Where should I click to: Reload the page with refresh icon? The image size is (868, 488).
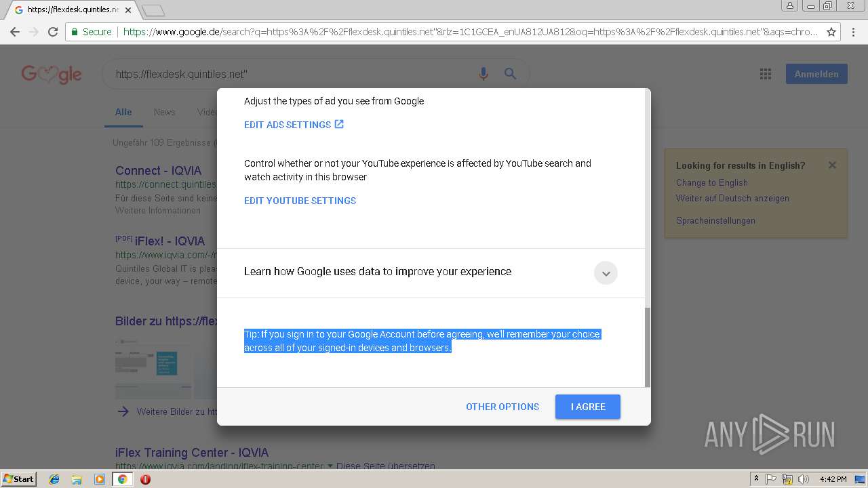(x=53, y=32)
